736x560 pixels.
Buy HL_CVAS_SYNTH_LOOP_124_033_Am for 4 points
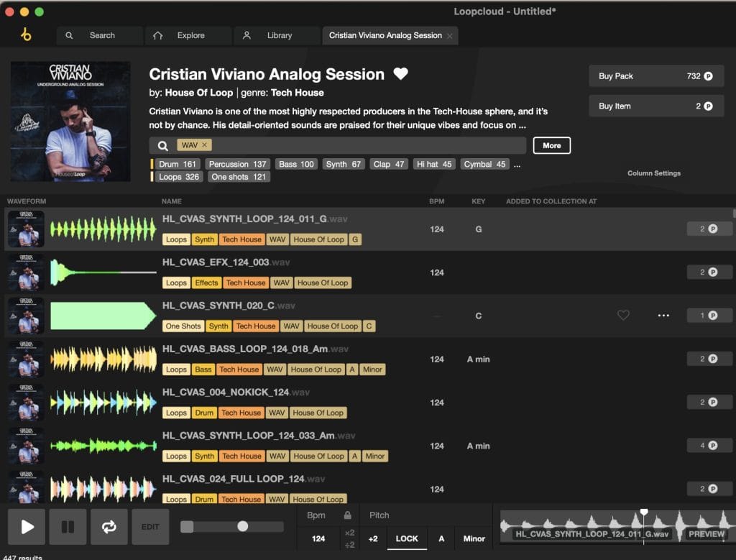[709, 446]
